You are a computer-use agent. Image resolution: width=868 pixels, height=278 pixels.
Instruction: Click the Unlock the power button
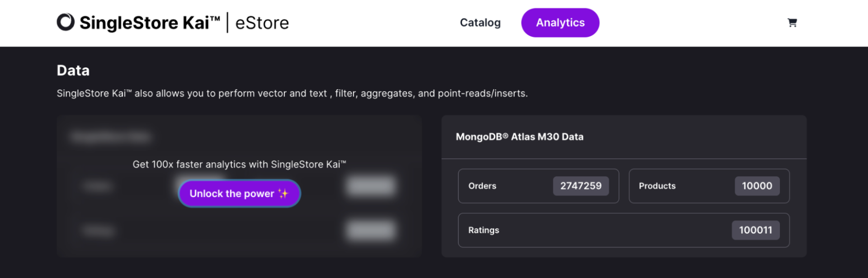[239, 193]
